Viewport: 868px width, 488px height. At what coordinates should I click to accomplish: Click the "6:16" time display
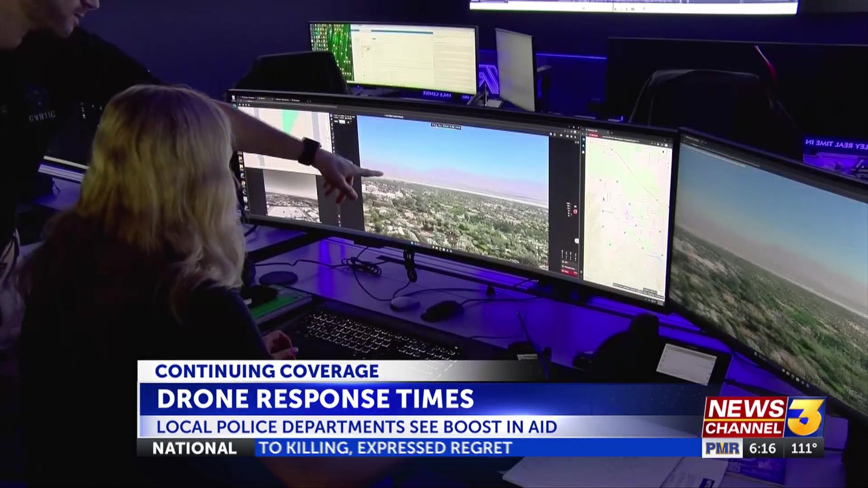[x=762, y=449]
